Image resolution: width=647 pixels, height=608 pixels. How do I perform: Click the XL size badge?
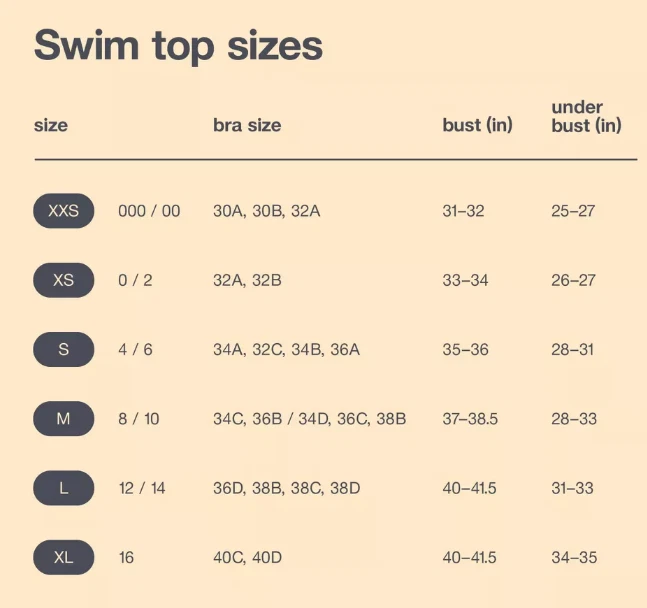click(x=64, y=557)
